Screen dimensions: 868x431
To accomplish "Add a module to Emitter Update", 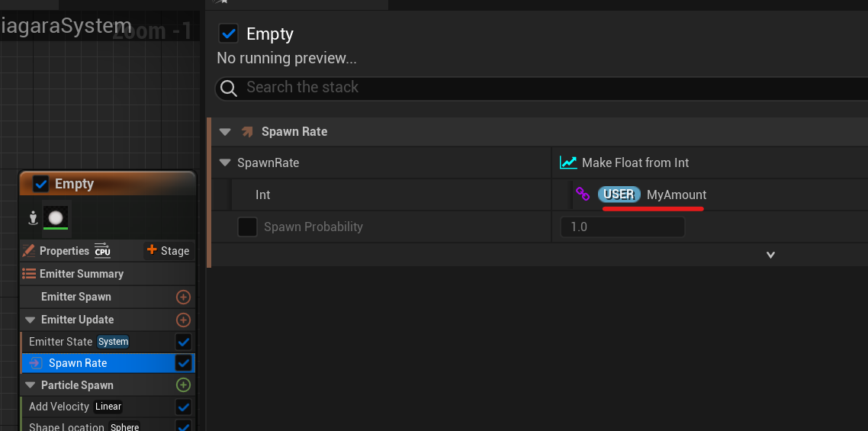I will tap(183, 320).
